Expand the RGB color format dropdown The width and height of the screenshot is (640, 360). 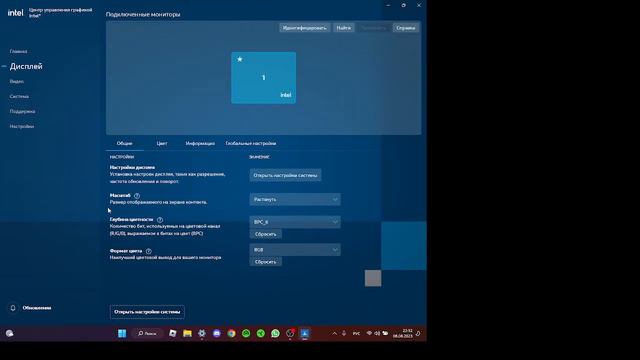point(295,250)
